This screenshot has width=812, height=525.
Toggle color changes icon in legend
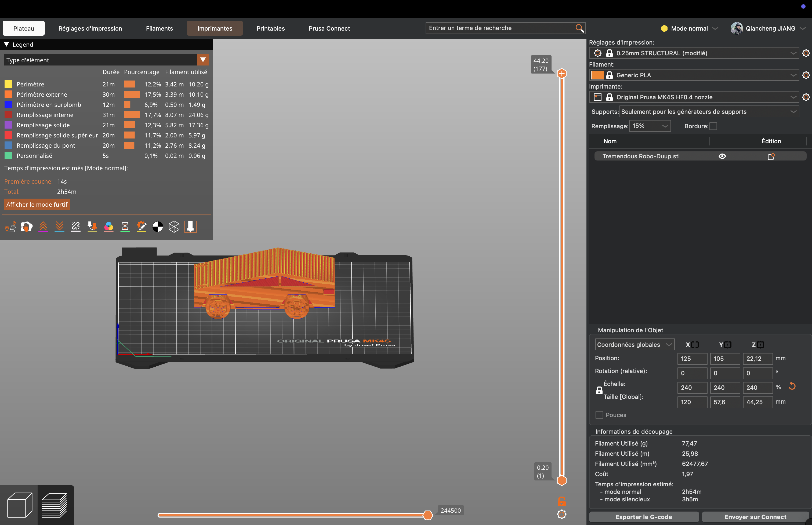[108, 227]
